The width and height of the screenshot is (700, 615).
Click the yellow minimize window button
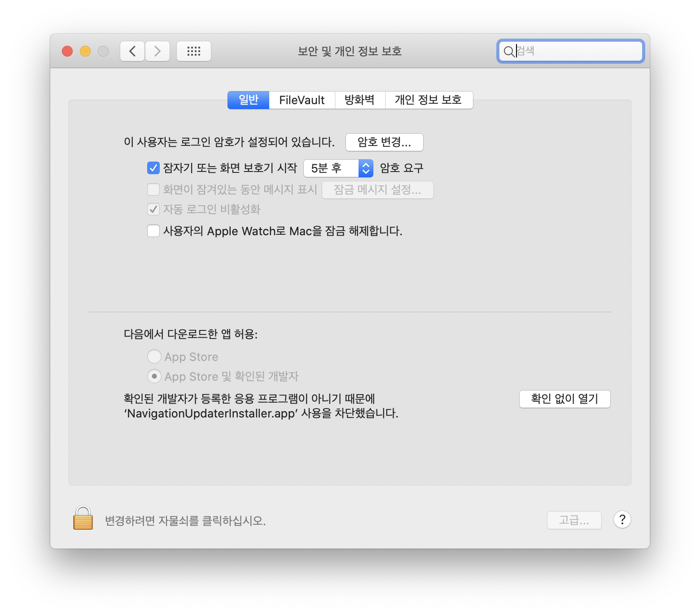[x=85, y=51]
